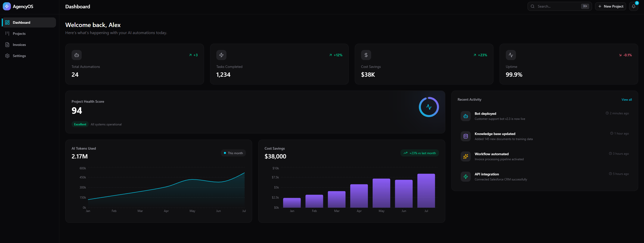This screenshot has width=644, height=243.
Task: Click the pulse icon on Uptime card
Action: click(x=511, y=55)
